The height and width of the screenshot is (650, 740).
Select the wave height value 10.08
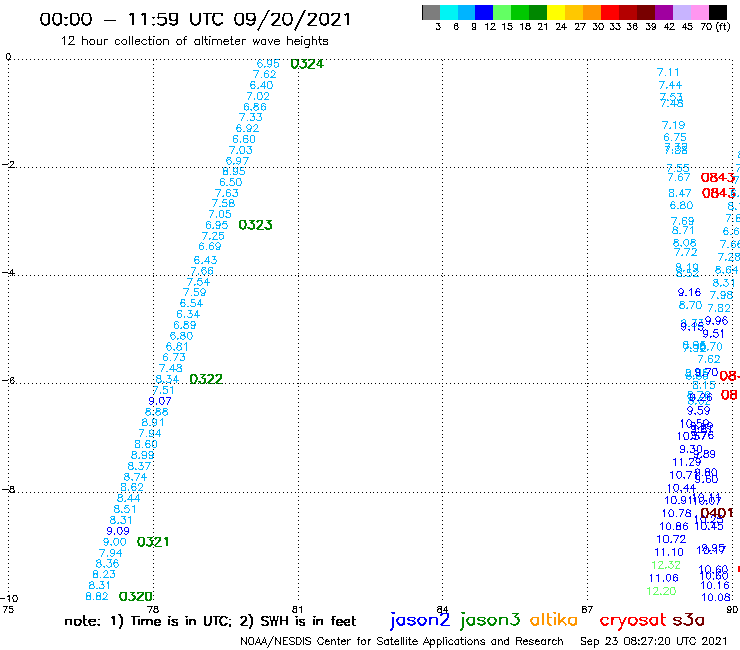pos(716,597)
